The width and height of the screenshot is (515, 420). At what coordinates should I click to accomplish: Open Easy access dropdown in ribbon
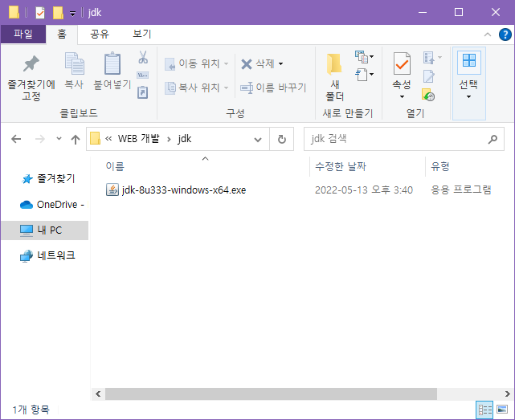pyautogui.click(x=364, y=75)
